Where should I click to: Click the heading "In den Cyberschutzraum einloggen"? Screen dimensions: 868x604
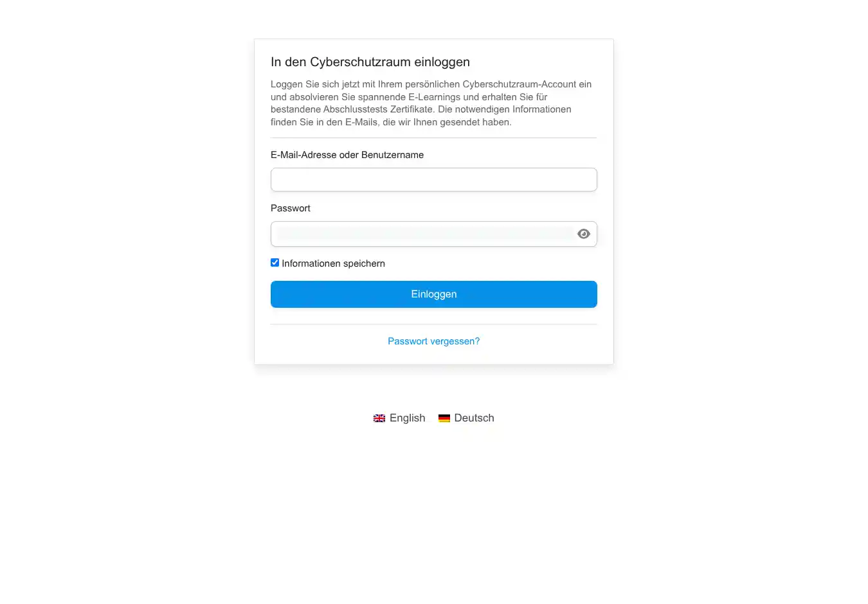click(370, 62)
